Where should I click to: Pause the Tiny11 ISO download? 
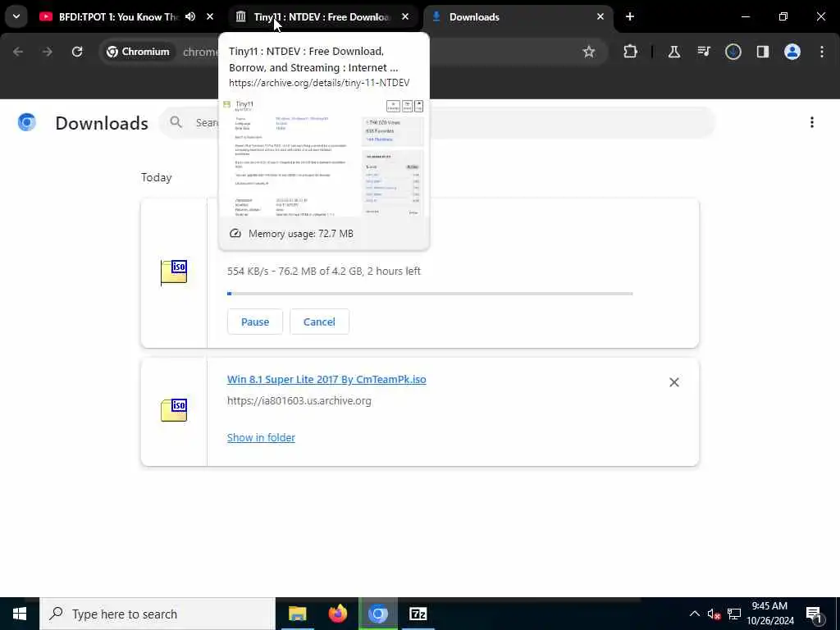click(x=255, y=322)
